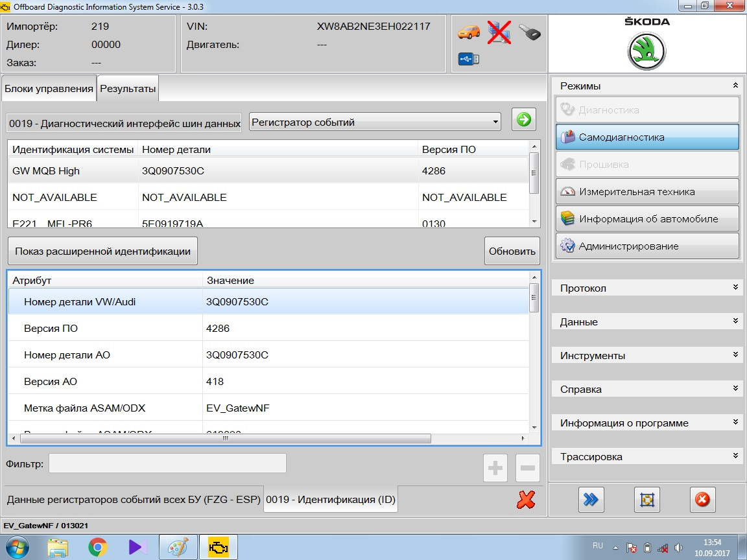Click Показ расширенной идентификации button

[x=102, y=251]
